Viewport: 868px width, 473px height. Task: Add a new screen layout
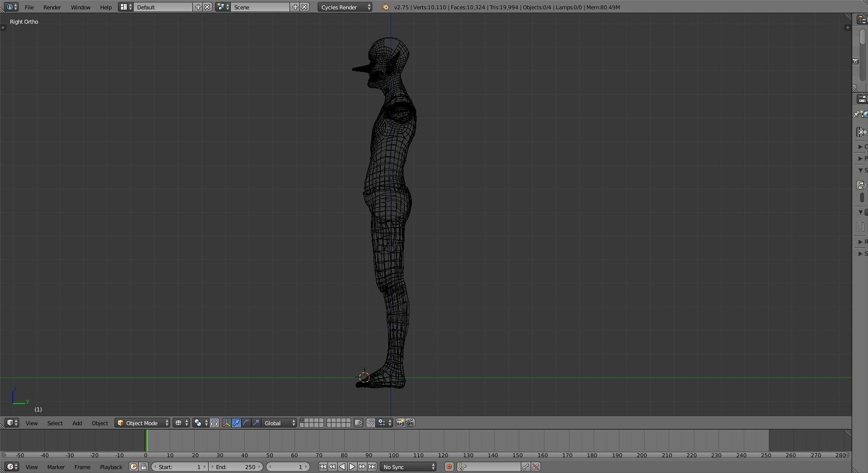[198, 7]
